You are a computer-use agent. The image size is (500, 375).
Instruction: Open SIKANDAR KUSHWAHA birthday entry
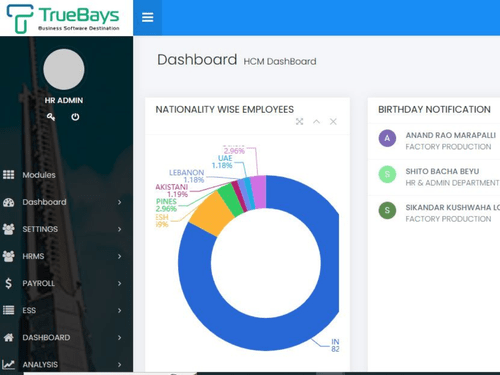(453, 207)
